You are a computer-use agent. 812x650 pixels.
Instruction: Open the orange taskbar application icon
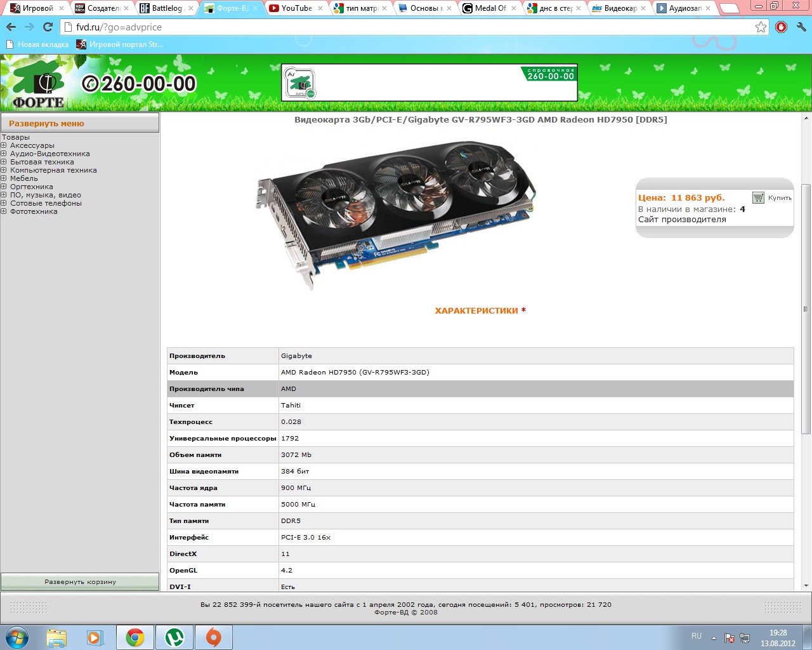coord(214,637)
